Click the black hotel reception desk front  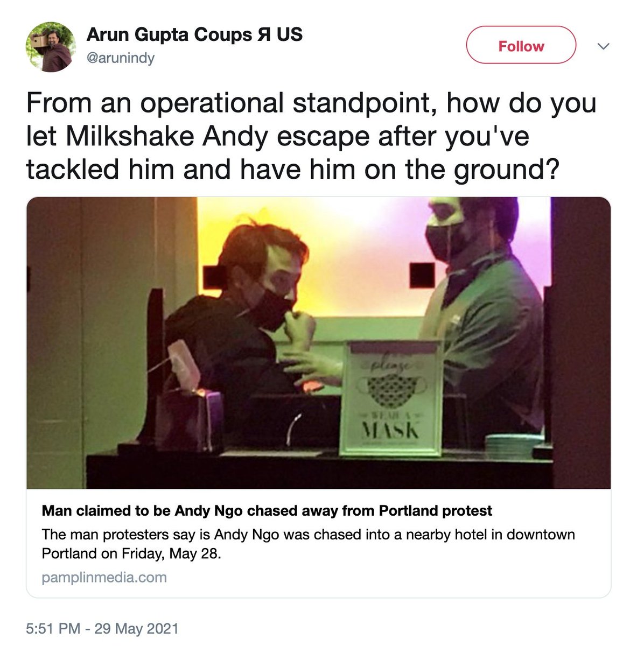pos(318,473)
